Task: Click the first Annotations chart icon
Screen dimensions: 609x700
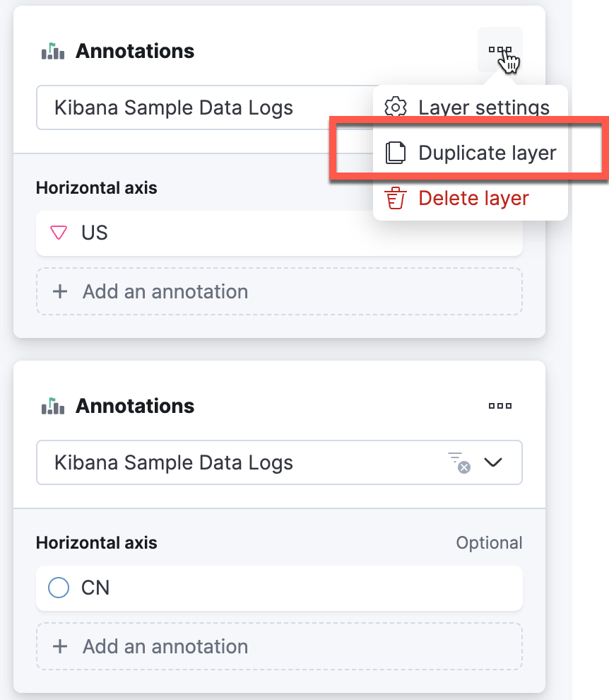Action: 53,51
